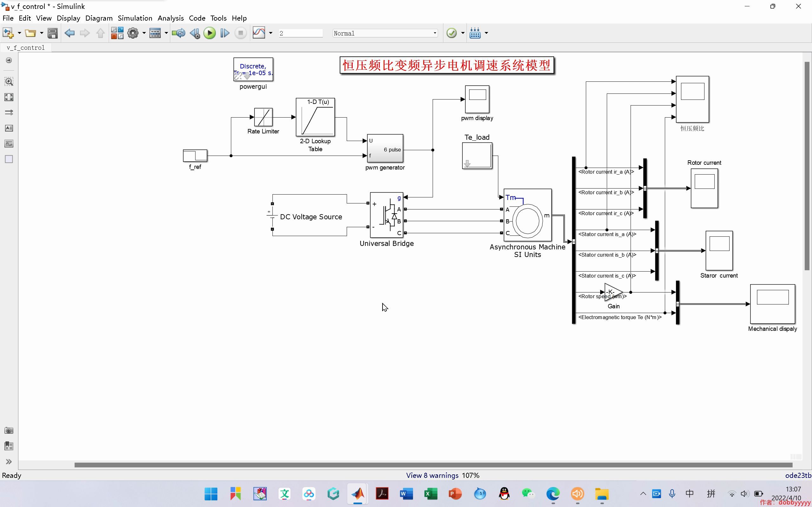Image resolution: width=812 pixels, height=507 pixels.
Task: Step forward one simulation step
Action: click(225, 33)
